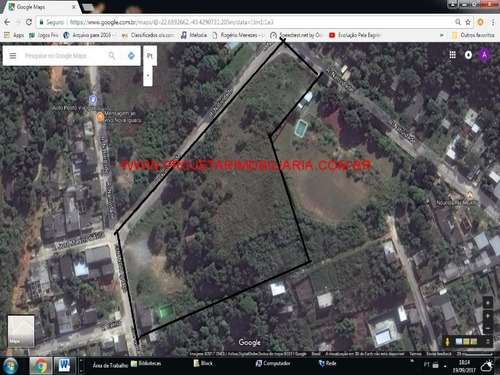The image size is (500, 375).
Task: Open Windows Start button
Action: click(11, 366)
